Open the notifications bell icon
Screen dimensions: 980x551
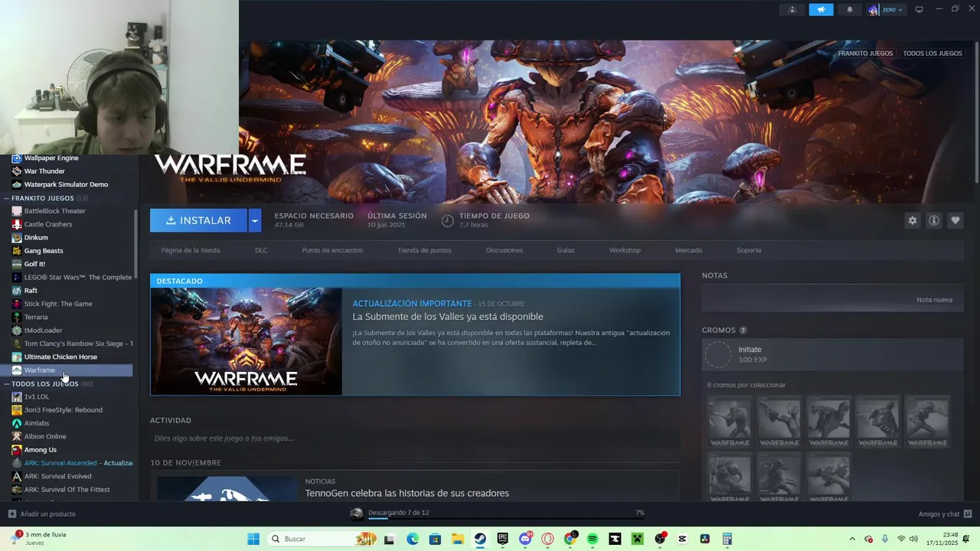849,10
